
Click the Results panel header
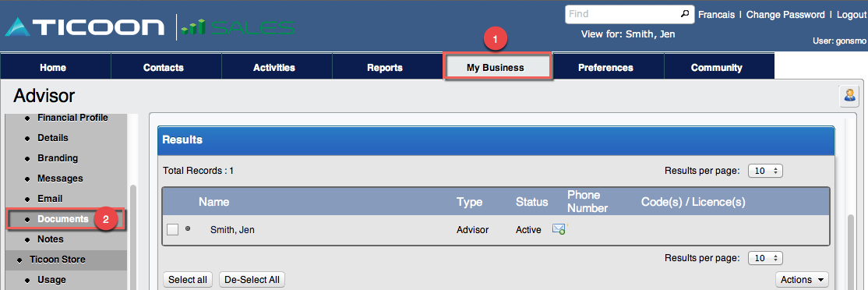pyautogui.click(x=496, y=140)
